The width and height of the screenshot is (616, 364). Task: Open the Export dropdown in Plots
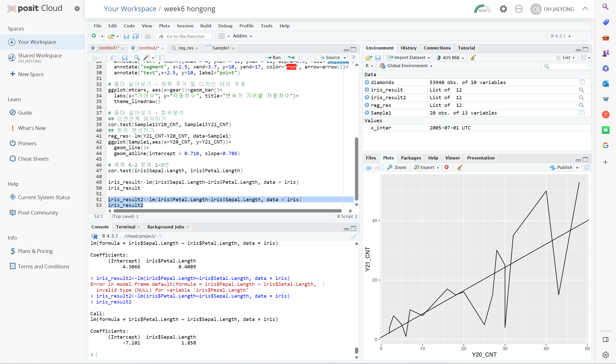coord(427,167)
